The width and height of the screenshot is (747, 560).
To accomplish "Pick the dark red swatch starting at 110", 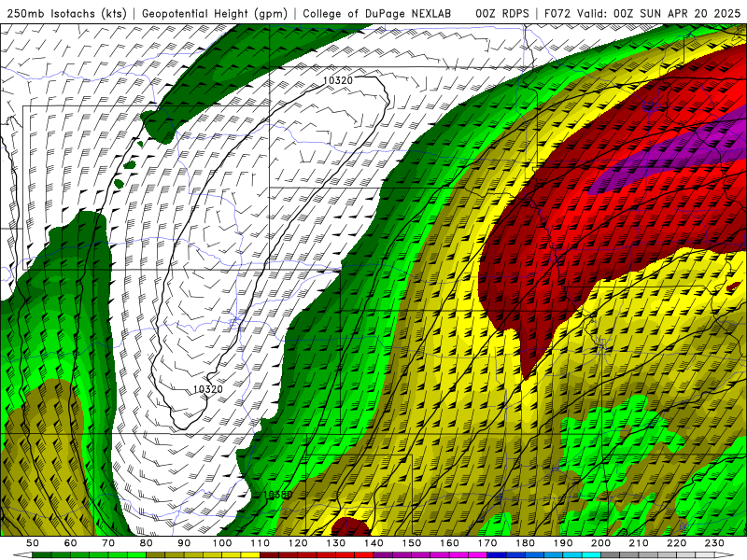I will [x=269, y=555].
